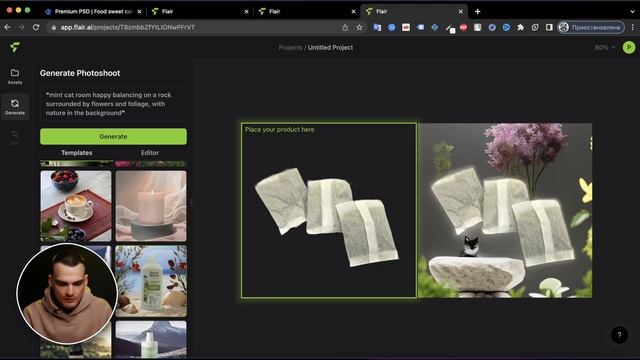Click the red ABP extension icon
640x360 pixels.
click(x=463, y=27)
